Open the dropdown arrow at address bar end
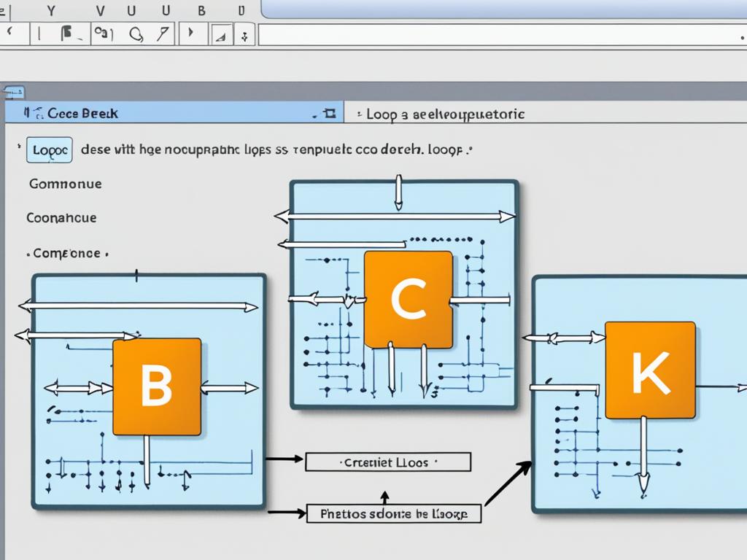 tap(738, 34)
